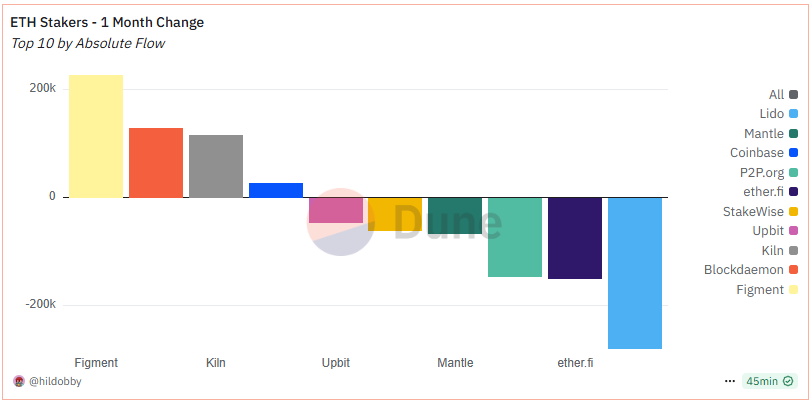Open the three-dot options menu
This screenshot has width=812, height=404.
(730, 381)
